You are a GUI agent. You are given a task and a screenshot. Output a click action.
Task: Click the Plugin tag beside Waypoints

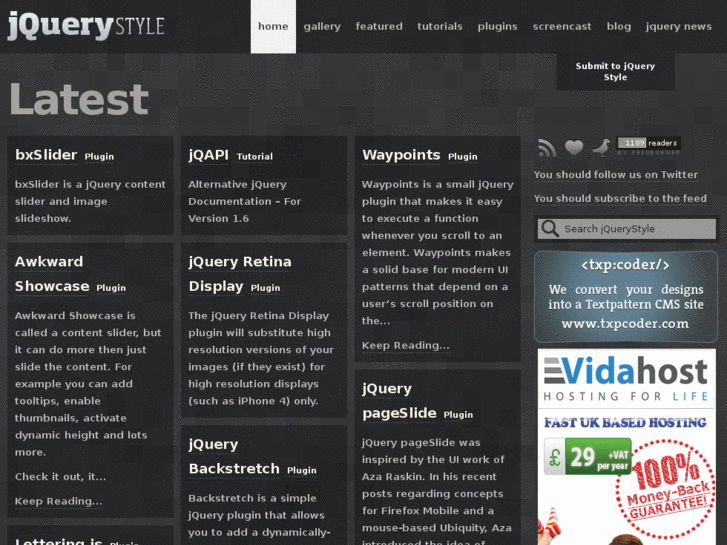pos(462,157)
